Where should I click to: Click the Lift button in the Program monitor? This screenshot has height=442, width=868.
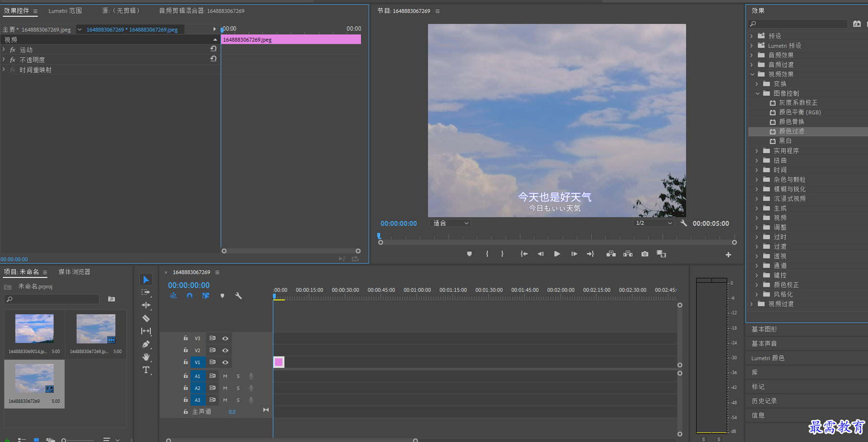[x=611, y=254]
